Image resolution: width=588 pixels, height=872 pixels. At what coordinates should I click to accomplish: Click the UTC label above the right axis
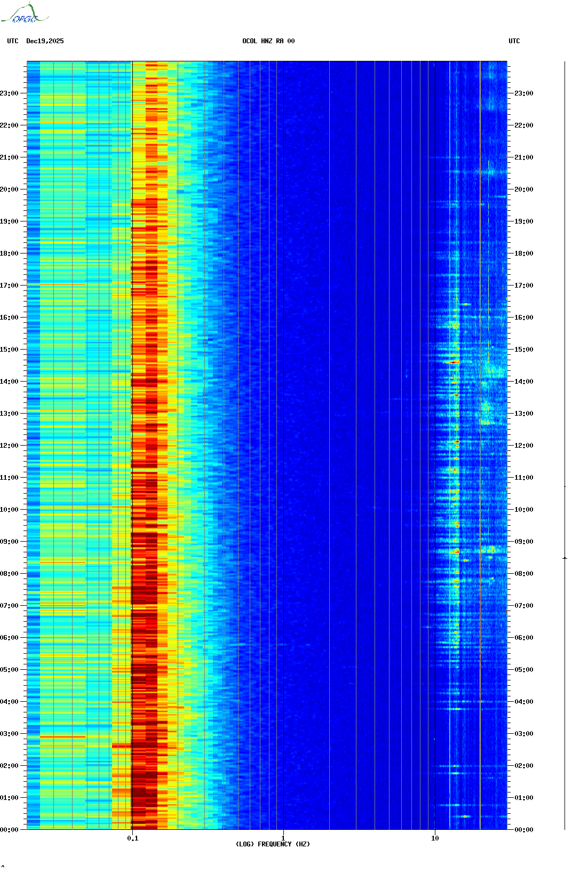[x=514, y=41]
